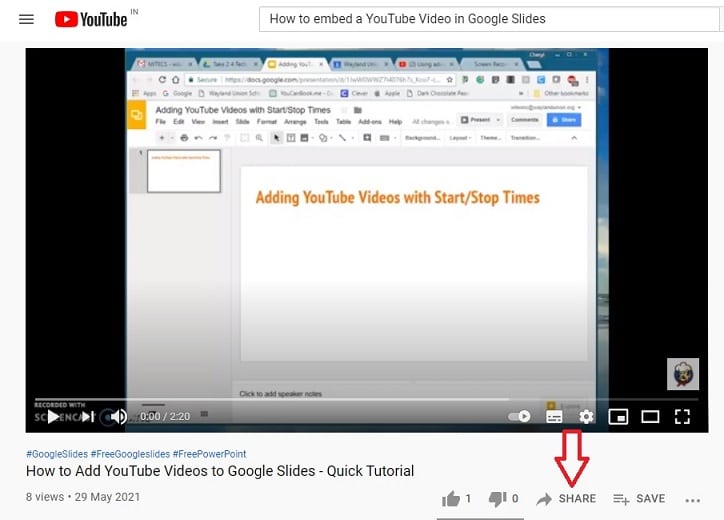Click the video title 'How to Add YouTube Videos to Google Slides'
This screenshot has height=520, width=724.
click(220, 471)
